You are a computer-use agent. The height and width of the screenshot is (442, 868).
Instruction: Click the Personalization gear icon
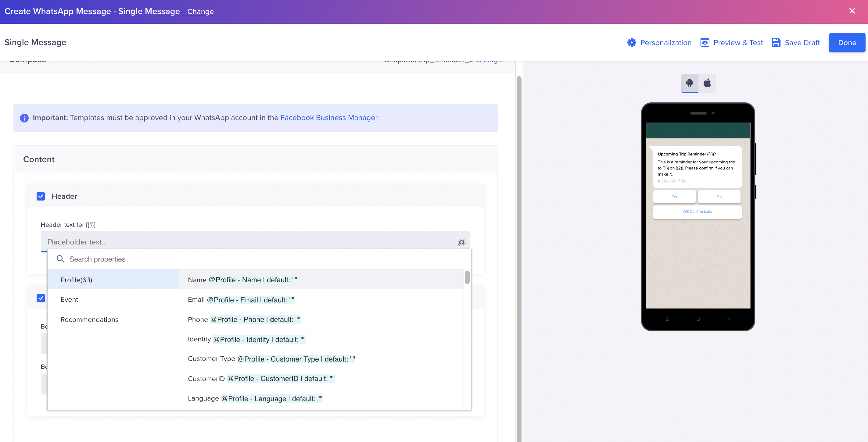pos(631,43)
